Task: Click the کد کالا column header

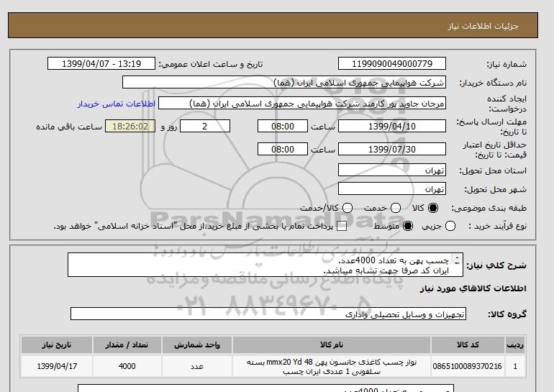Action: click(x=468, y=345)
